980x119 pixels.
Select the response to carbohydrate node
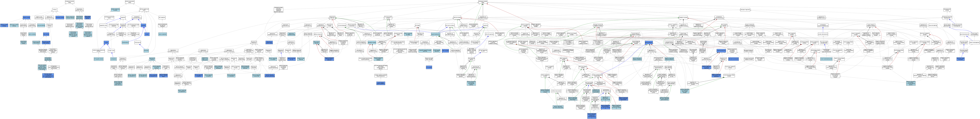coord(242,59)
